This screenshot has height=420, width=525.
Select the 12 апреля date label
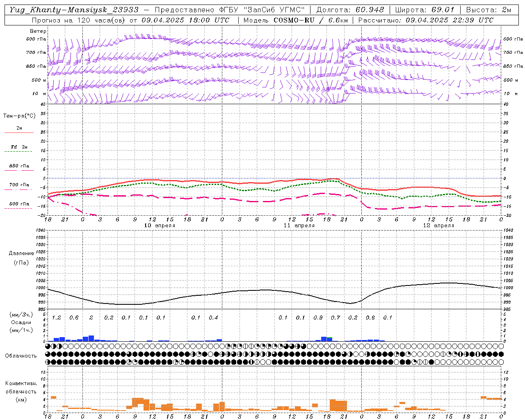click(439, 226)
